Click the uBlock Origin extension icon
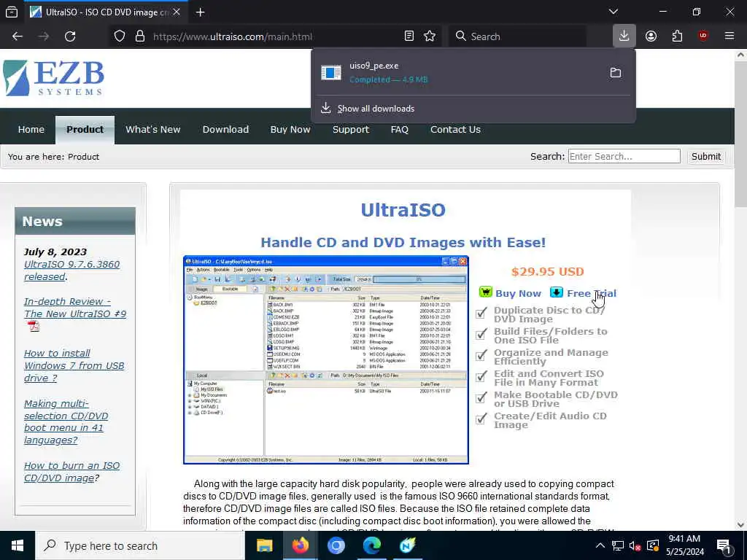The height and width of the screenshot is (560, 747). [703, 36]
